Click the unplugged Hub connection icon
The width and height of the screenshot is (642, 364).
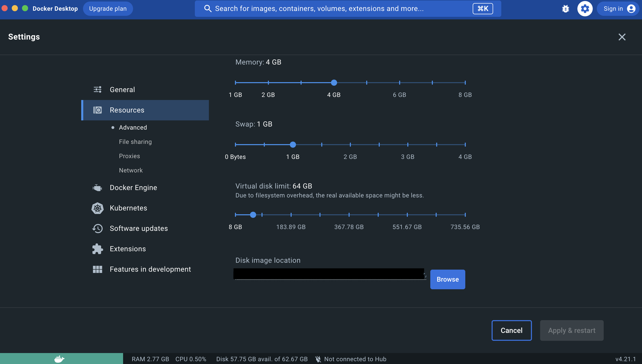click(318, 359)
